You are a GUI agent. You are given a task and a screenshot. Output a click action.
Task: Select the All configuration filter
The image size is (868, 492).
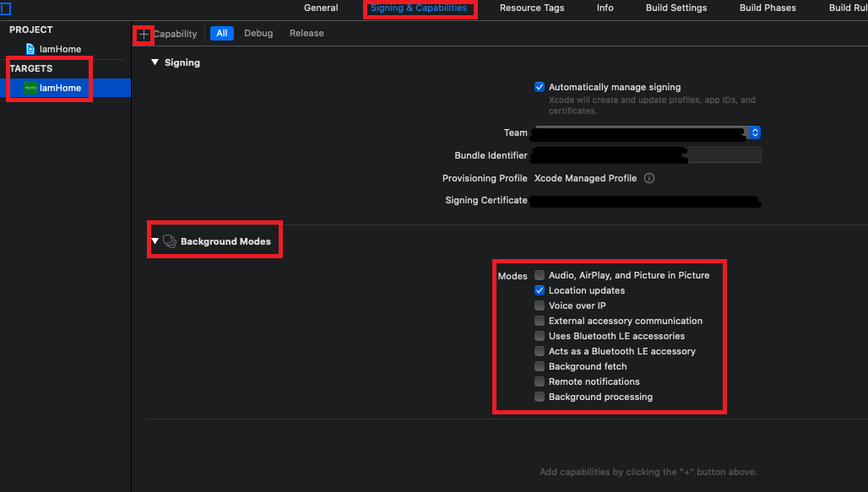pos(222,33)
